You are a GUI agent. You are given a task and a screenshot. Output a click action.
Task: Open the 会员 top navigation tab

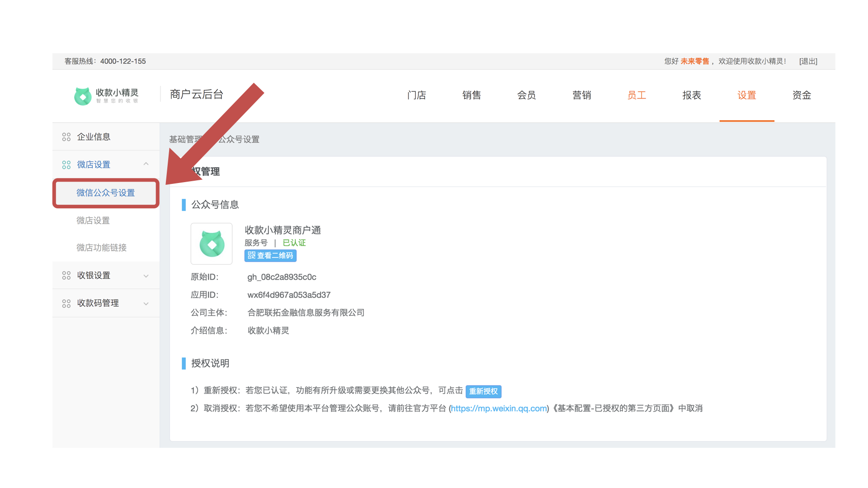527,95
